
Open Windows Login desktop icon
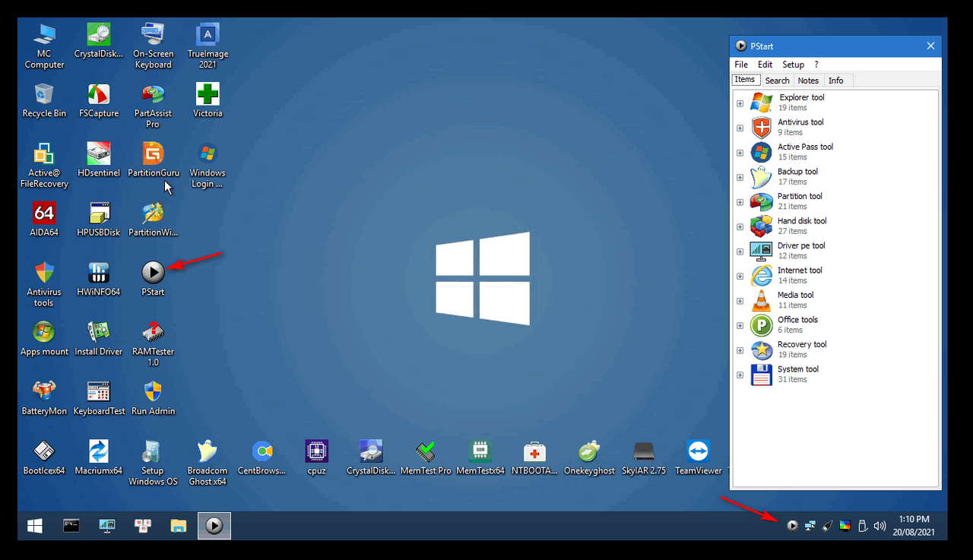[x=208, y=165]
